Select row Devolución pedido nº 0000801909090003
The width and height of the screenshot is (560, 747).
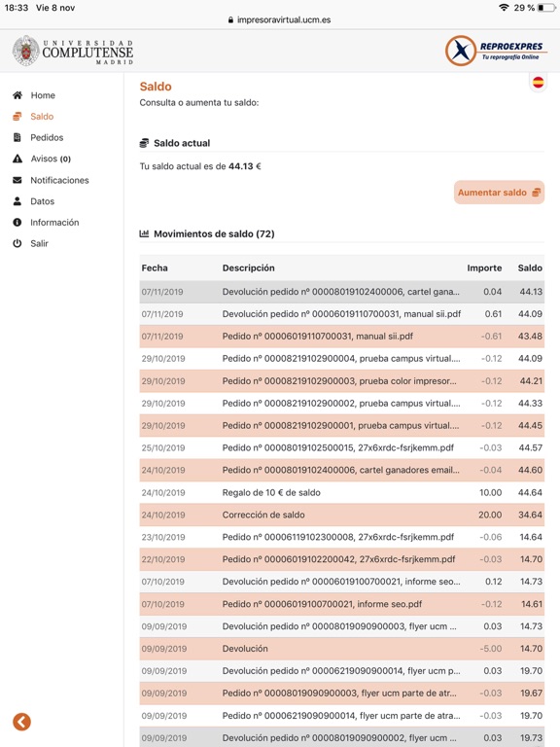coord(342,626)
